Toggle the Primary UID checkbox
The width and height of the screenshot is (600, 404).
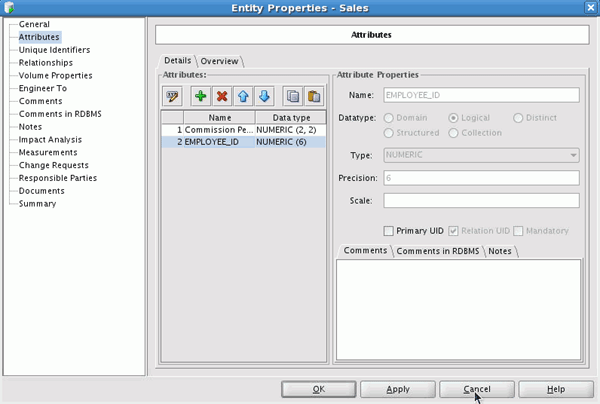tap(388, 231)
